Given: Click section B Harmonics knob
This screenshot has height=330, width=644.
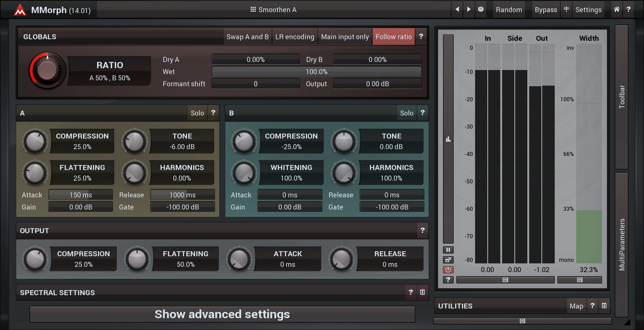Looking at the screenshot, I should 344,173.
